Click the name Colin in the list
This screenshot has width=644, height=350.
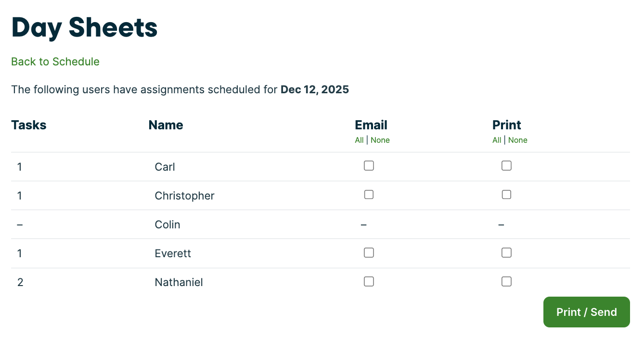167,225
